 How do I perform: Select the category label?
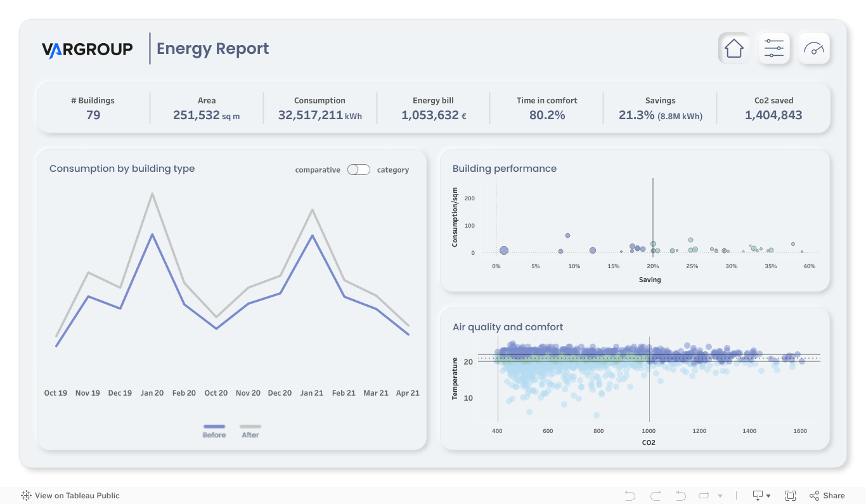(393, 170)
